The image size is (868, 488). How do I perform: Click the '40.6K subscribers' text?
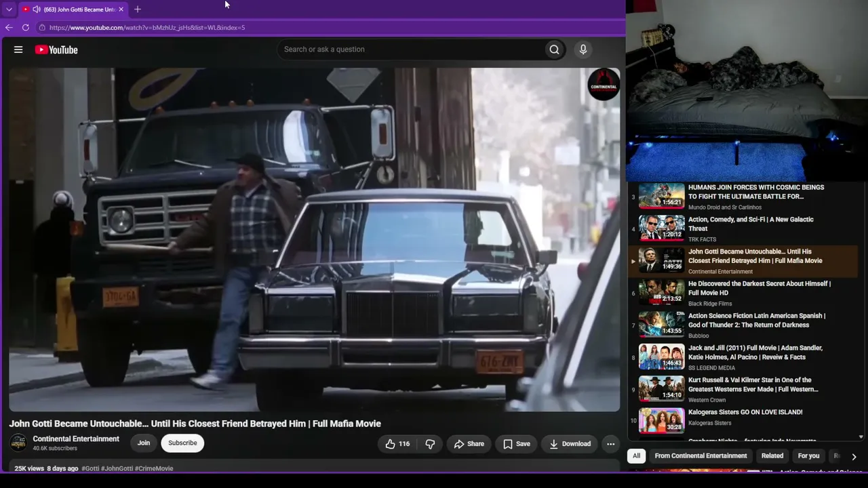pos(55,449)
